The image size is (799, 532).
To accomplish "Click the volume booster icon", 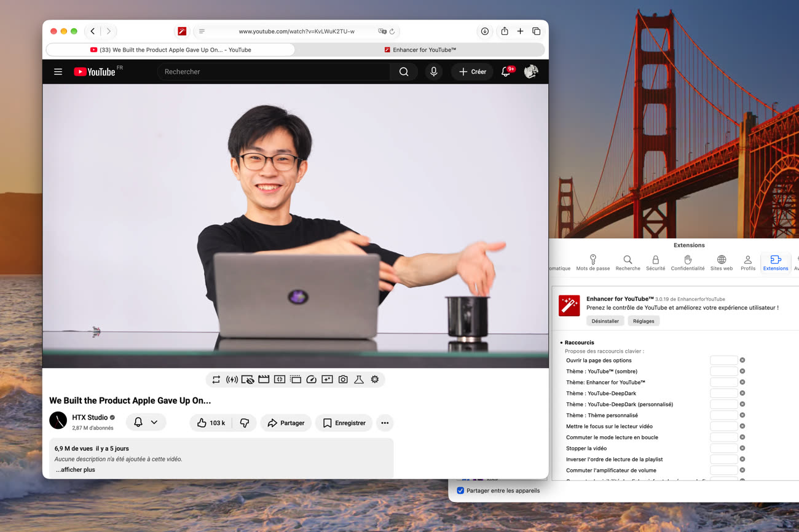I will (232, 380).
